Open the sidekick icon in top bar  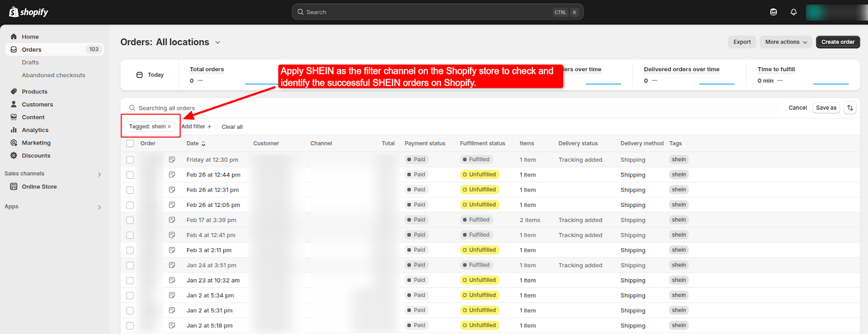774,12
